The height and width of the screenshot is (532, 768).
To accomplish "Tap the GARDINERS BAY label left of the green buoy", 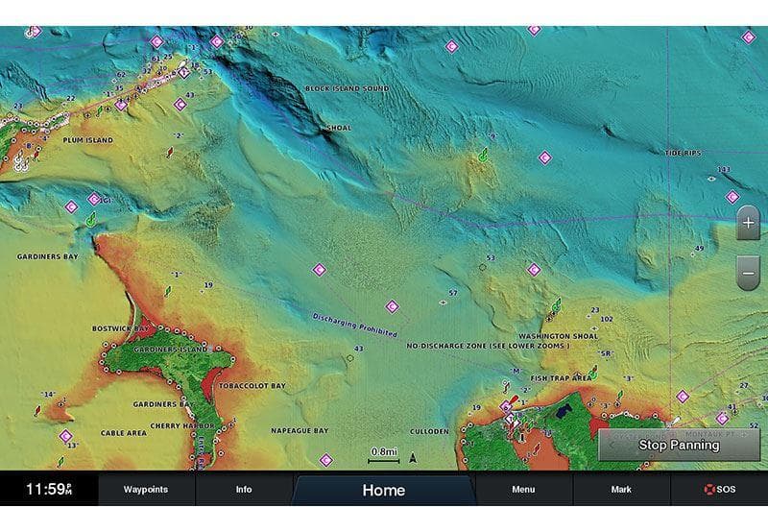I will pyautogui.click(x=47, y=256).
